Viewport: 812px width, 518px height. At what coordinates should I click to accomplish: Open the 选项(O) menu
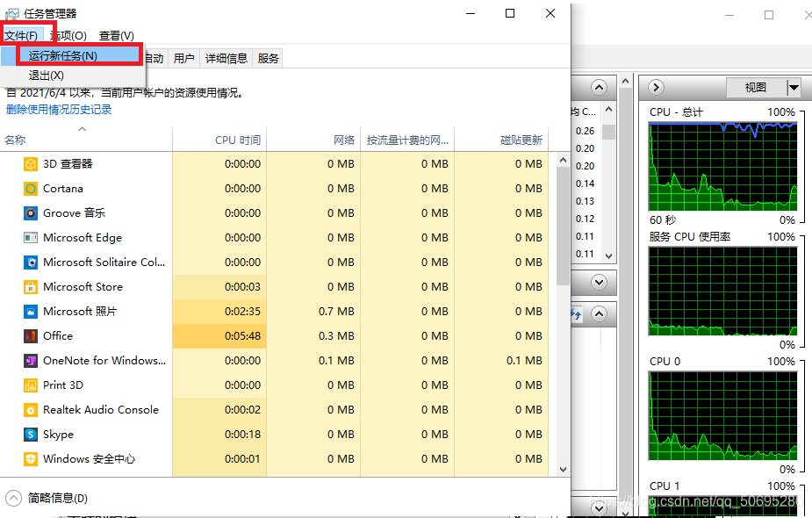(x=68, y=36)
